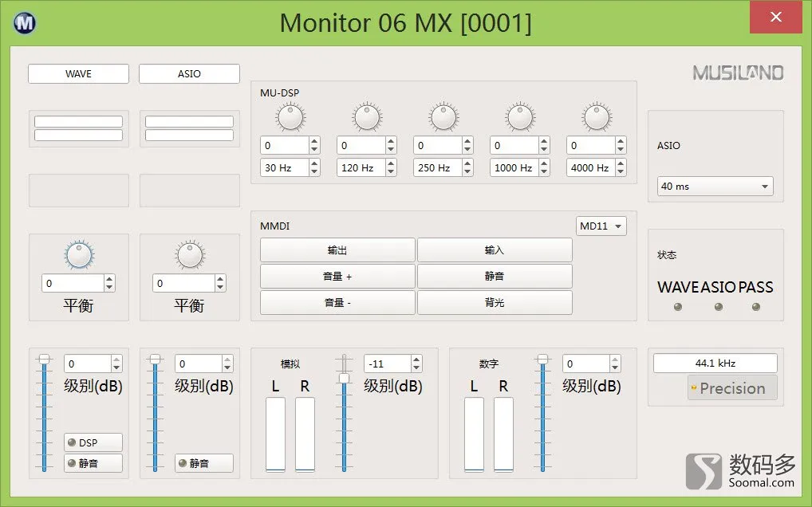Screen dimensions: 812x507
Task: Select the WAVE button at top
Action: [78, 73]
